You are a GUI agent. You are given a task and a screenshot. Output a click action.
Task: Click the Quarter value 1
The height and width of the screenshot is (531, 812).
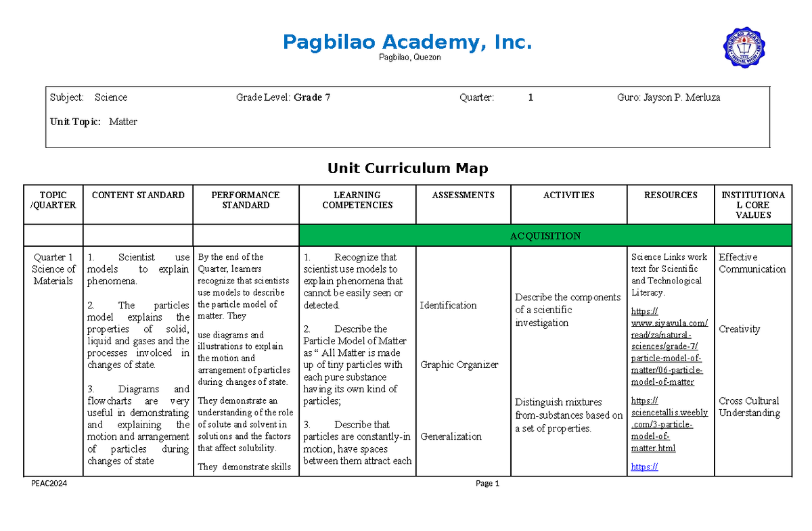531,97
